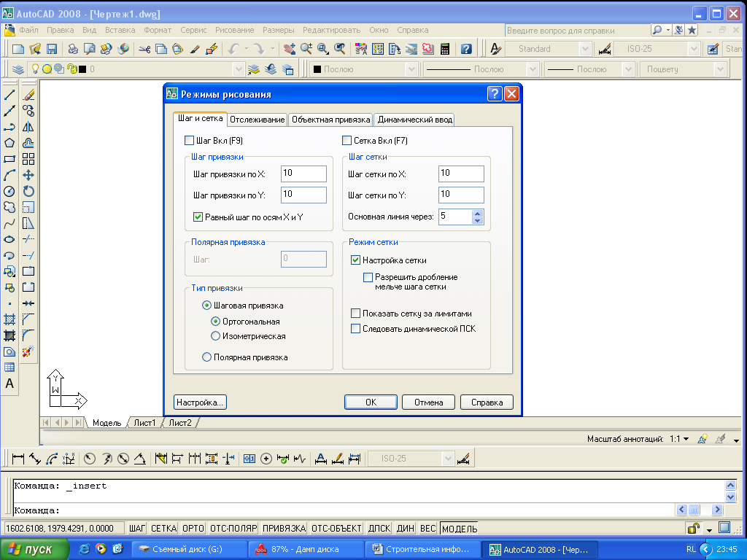Check Показать сетку за лимитами

point(355,314)
